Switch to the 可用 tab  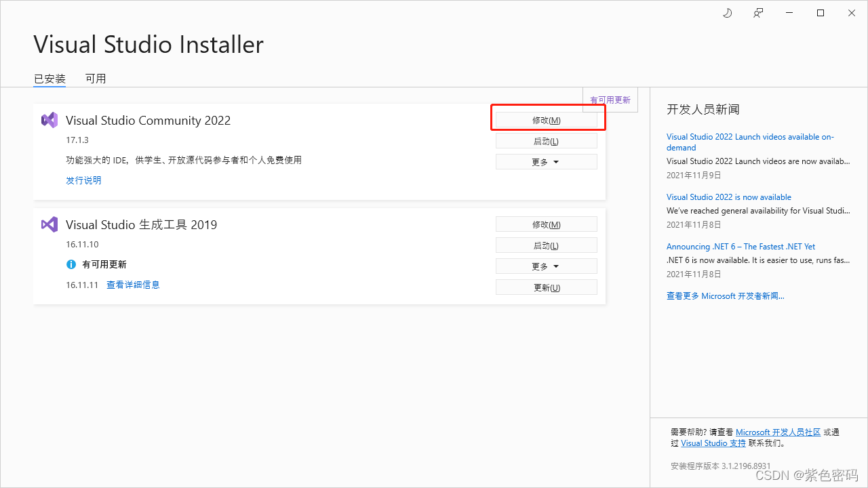coord(96,79)
